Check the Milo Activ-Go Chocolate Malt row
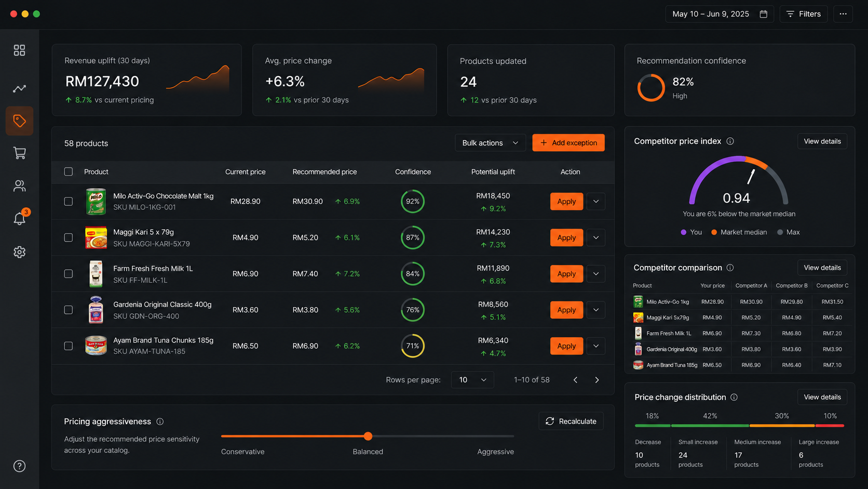868x489 pixels. pyautogui.click(x=69, y=202)
